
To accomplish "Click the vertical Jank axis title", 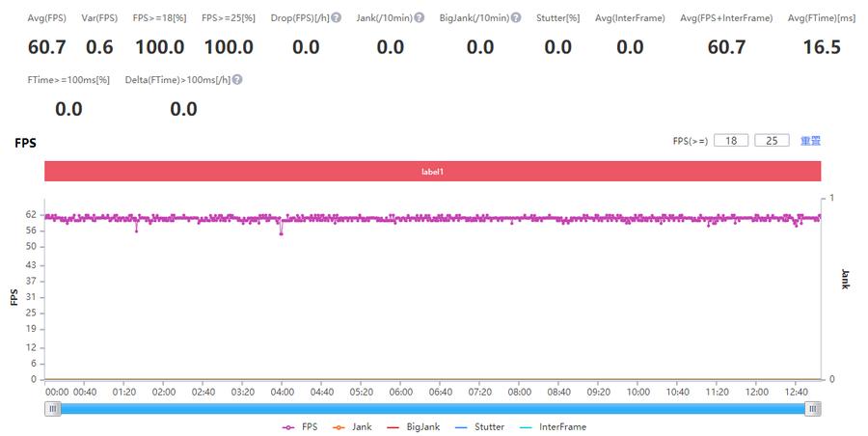I will (845, 279).
